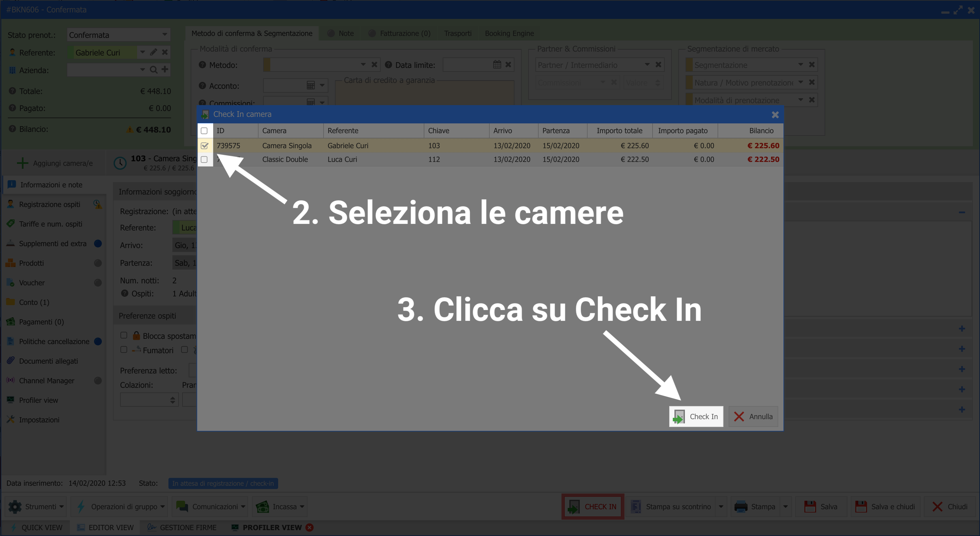Open Profiler view section
Viewport: 980px width, 536px height.
[x=55, y=400]
